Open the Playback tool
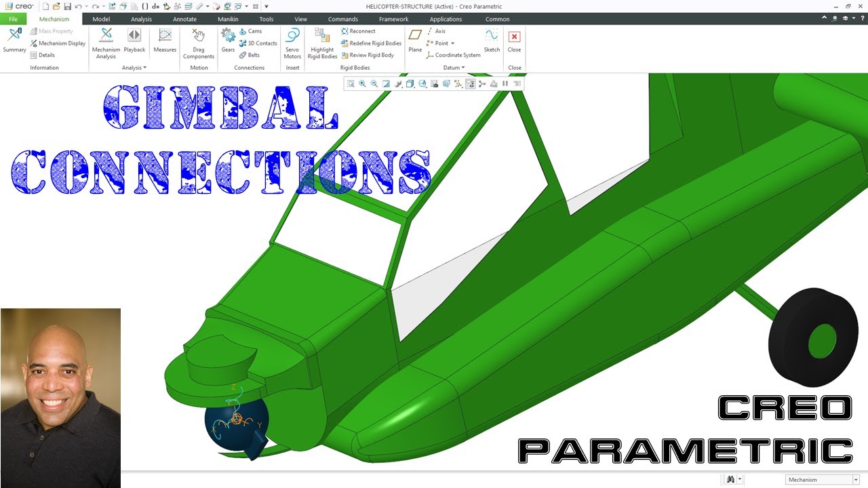This screenshot has height=488, width=868. click(134, 41)
